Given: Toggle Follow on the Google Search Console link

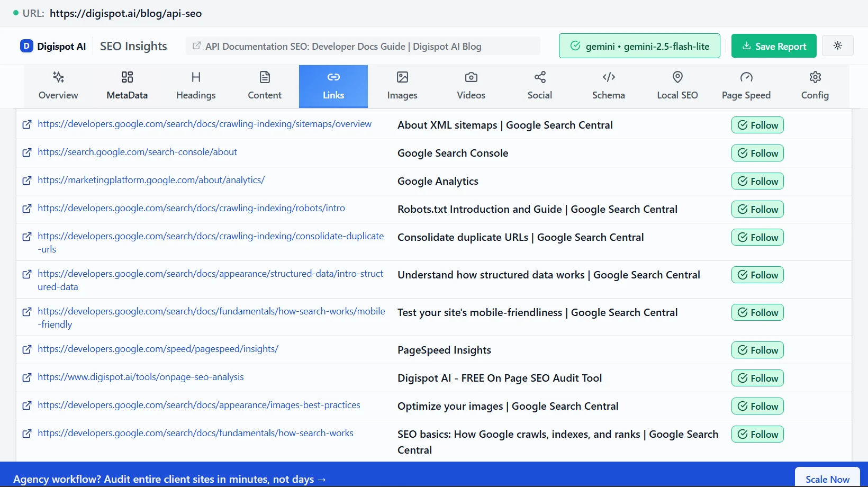Looking at the screenshot, I should 757,153.
